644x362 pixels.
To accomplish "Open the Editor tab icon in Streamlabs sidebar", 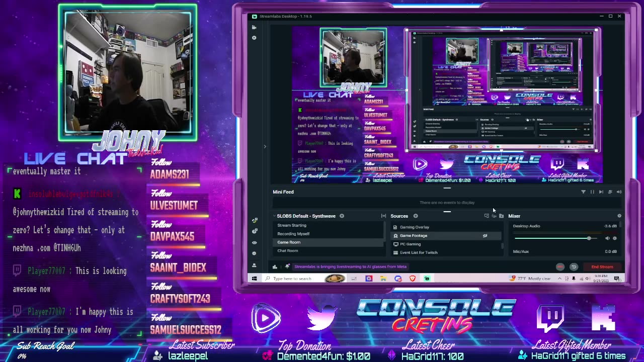I will coord(254,27).
